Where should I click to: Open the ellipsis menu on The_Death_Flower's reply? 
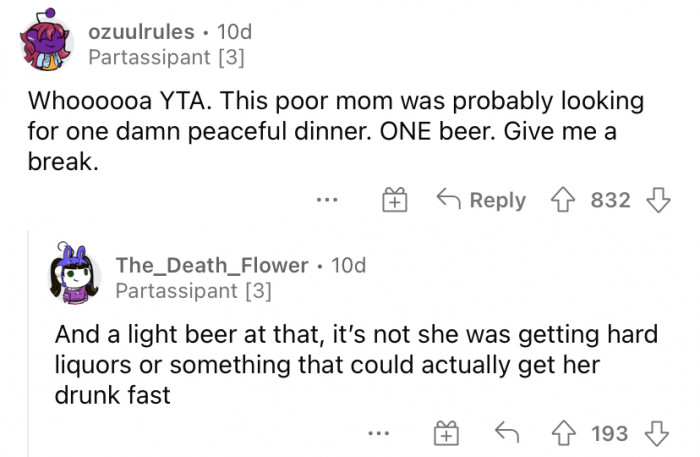point(376,433)
